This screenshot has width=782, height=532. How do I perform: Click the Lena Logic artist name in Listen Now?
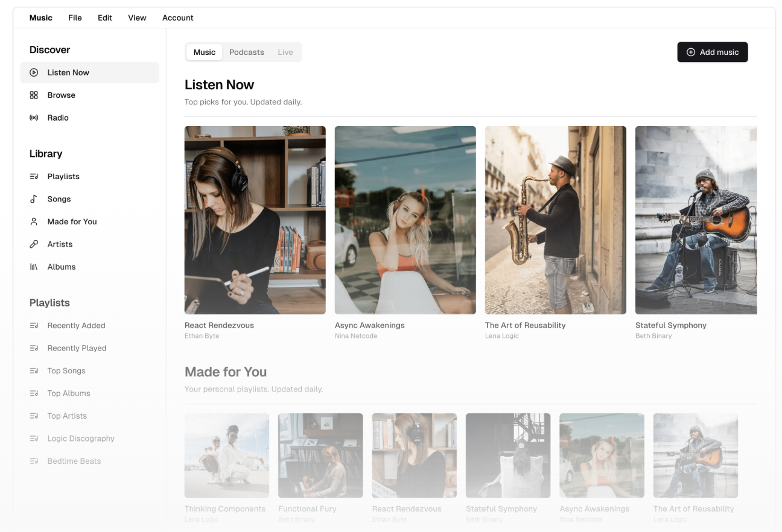pos(502,336)
